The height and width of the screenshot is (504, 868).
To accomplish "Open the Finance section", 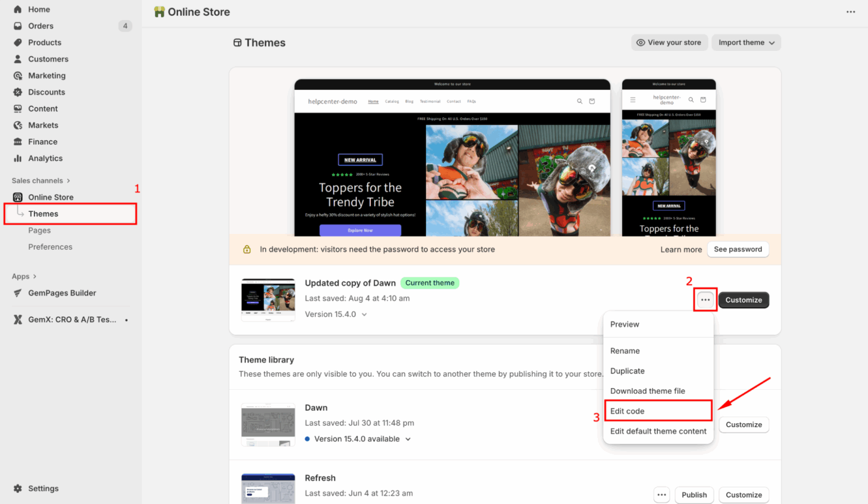I will tap(42, 141).
